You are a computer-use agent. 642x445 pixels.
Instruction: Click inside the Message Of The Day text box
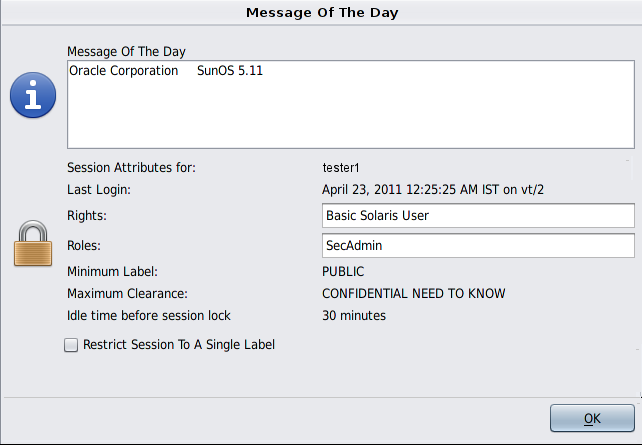[351, 104]
